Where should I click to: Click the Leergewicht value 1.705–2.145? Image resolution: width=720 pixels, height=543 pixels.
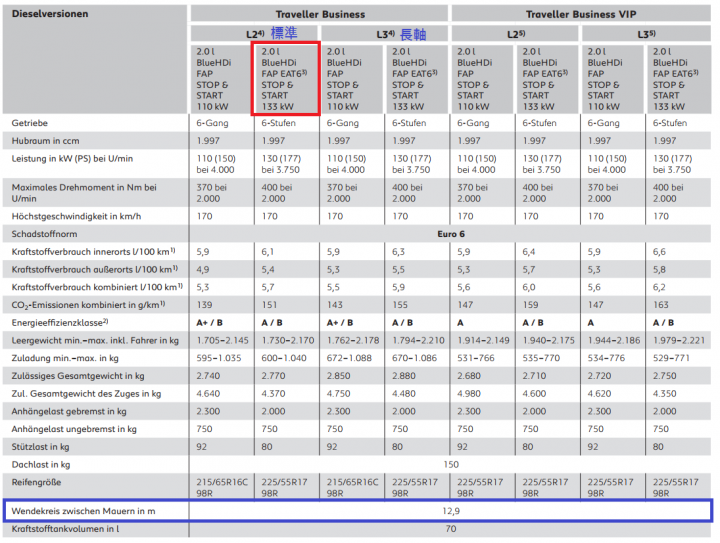point(222,341)
